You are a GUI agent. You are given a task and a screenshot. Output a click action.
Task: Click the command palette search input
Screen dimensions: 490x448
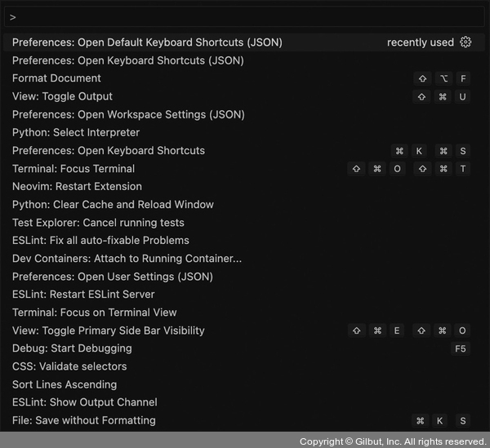click(x=245, y=16)
